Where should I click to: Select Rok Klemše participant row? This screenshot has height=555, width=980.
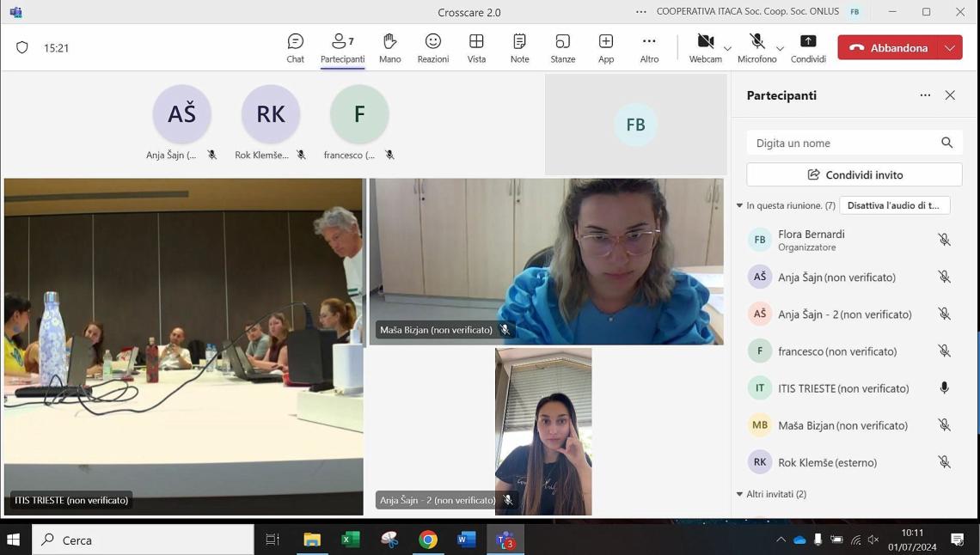click(854, 462)
